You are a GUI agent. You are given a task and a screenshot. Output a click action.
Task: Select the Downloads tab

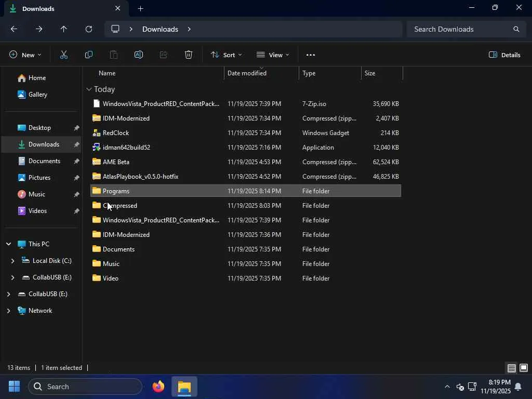point(66,9)
